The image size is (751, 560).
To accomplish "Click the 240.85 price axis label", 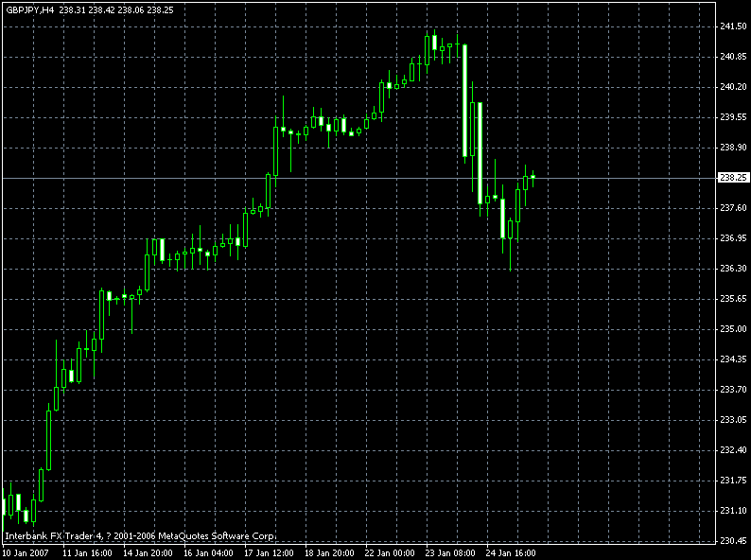I will 733,57.
